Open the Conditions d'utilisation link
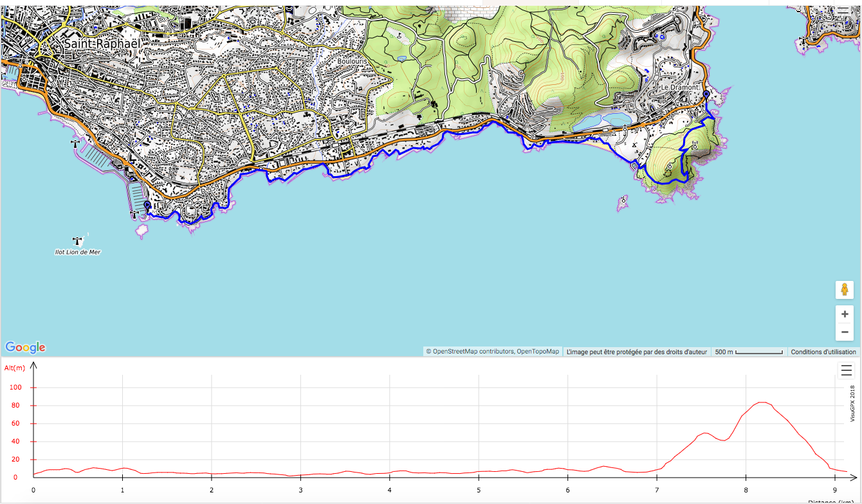 (823, 352)
